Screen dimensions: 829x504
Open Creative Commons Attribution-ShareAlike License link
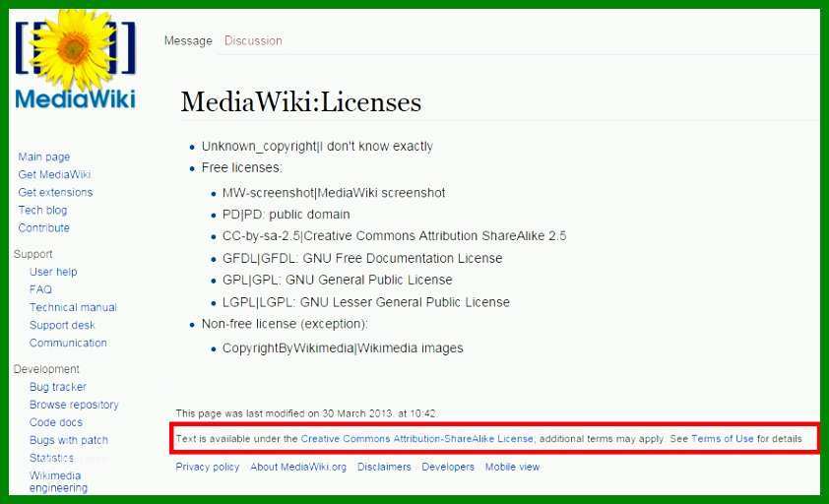(417, 439)
